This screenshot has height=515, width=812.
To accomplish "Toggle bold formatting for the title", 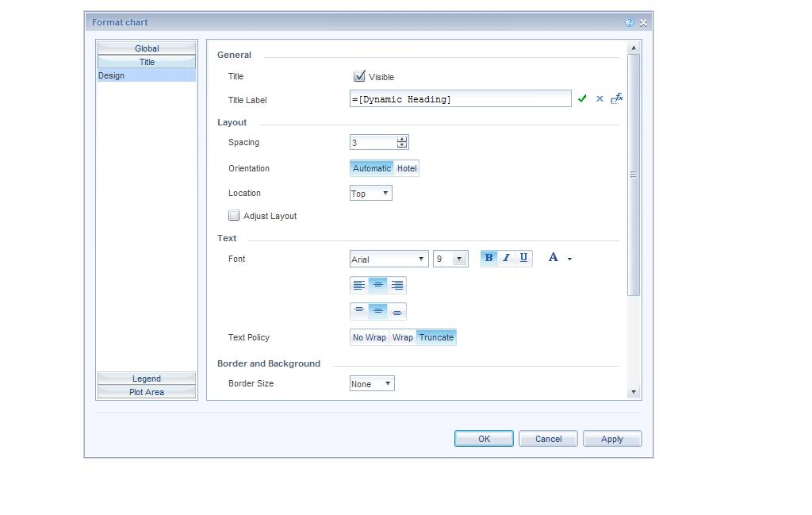I will (x=488, y=257).
